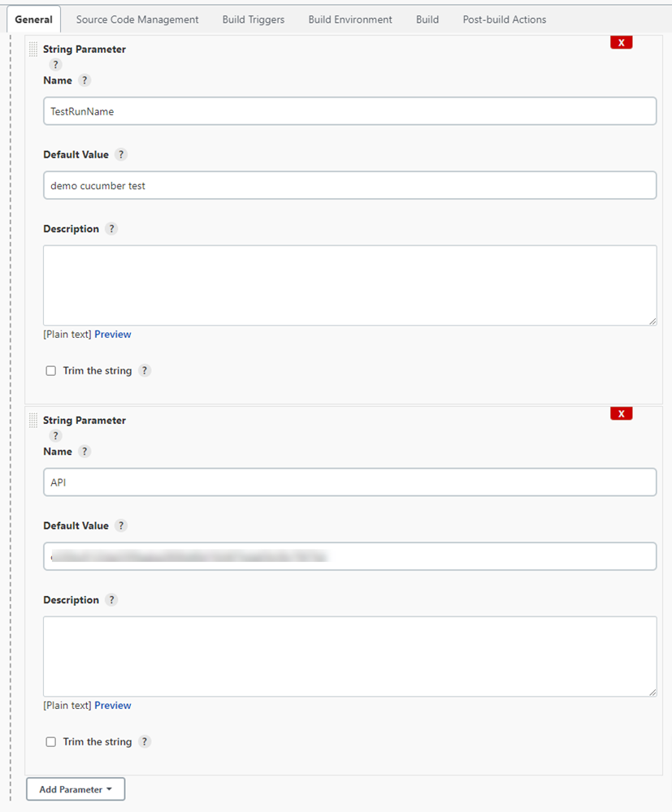The width and height of the screenshot is (672, 812).
Task: Open the Build Triggers tab
Action: point(254,19)
